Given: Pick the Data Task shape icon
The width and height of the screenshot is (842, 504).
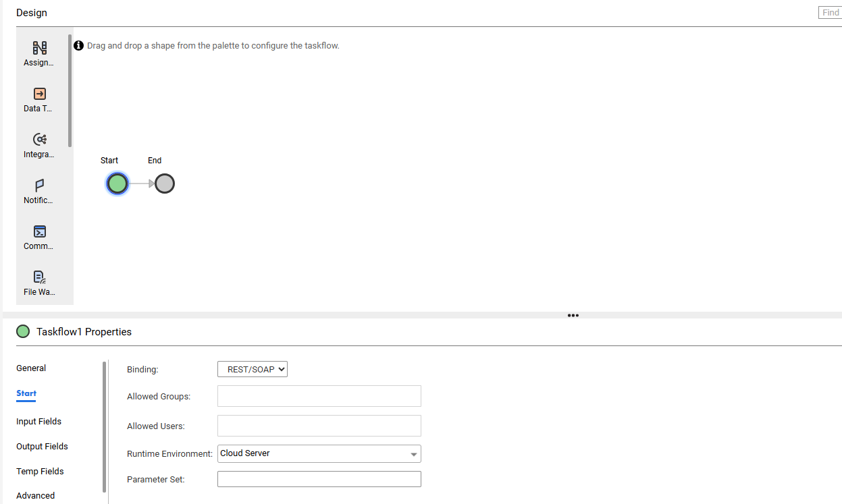Looking at the screenshot, I should [x=39, y=94].
